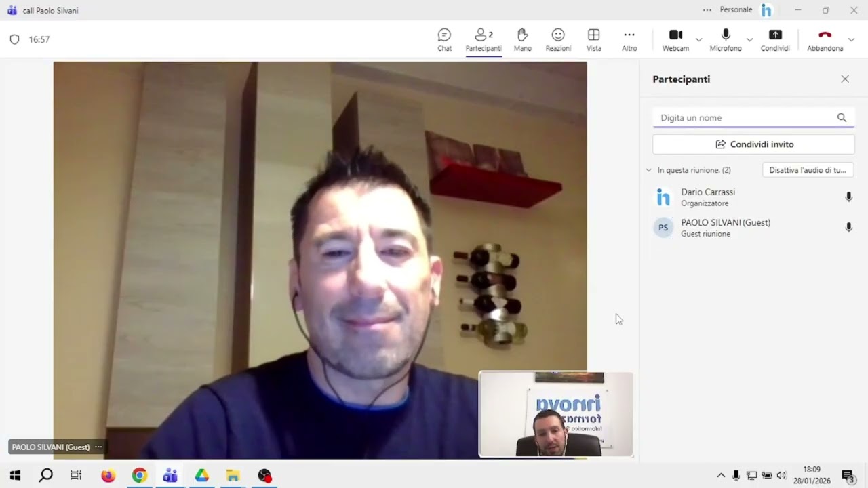868x488 pixels.
Task: Click Condividi invito button
Action: [753, 144]
